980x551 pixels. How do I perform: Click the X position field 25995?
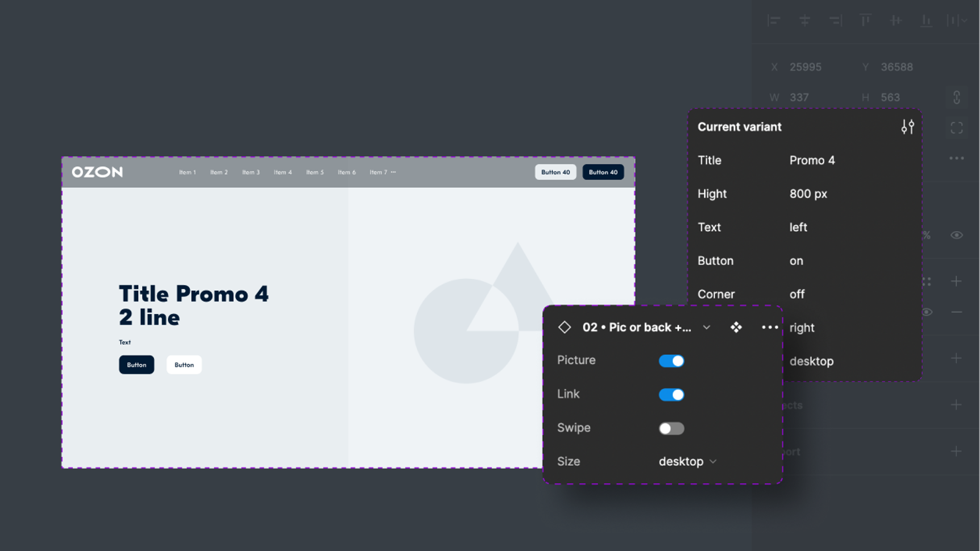(x=806, y=67)
